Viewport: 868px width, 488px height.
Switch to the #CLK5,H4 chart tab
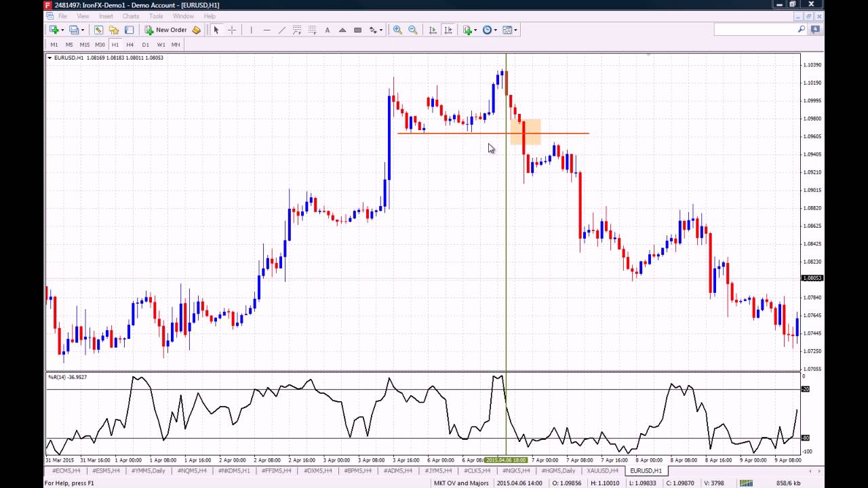click(477, 470)
